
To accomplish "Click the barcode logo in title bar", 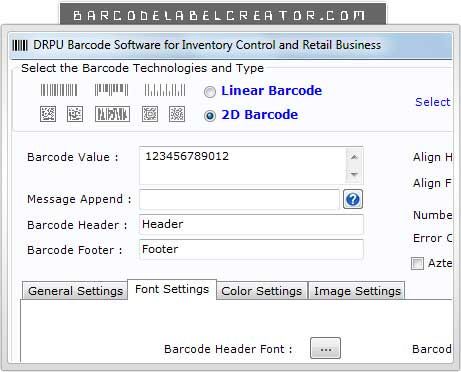I will 20,45.
